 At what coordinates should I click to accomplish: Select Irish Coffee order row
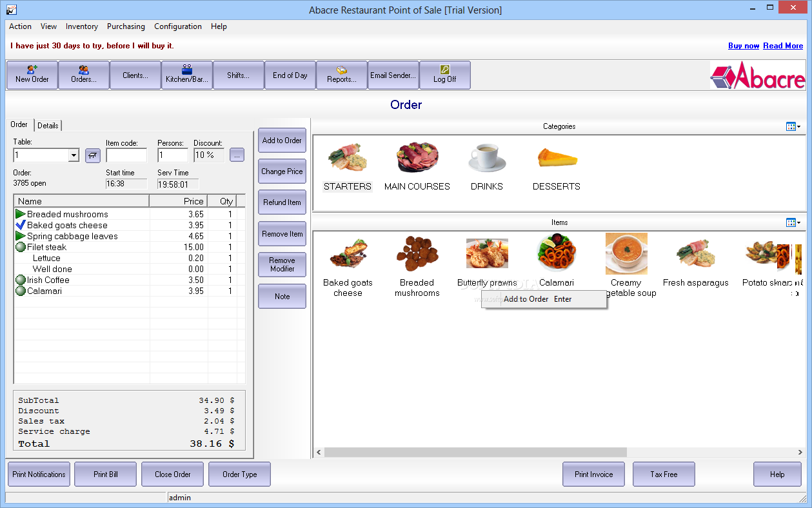[130, 280]
